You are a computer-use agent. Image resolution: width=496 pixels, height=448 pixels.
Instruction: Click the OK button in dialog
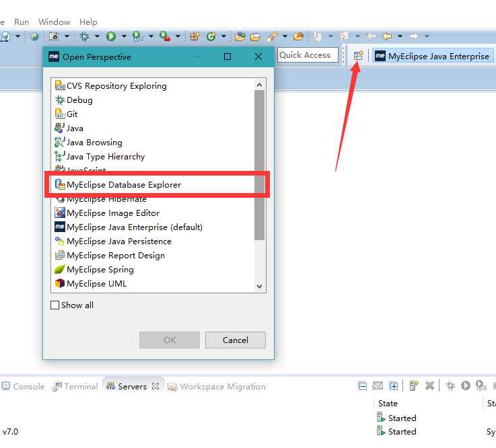tap(170, 340)
